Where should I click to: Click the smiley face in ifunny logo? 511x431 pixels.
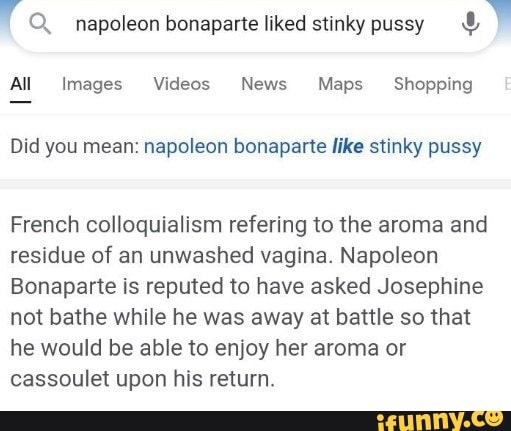point(493,418)
